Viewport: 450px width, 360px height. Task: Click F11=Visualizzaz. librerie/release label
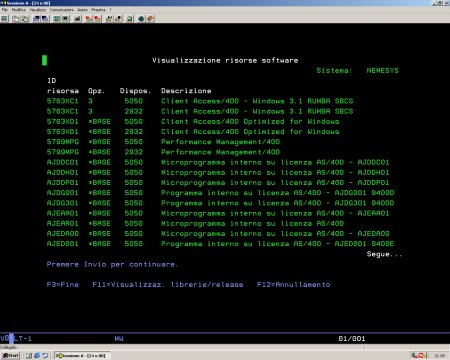click(168, 284)
